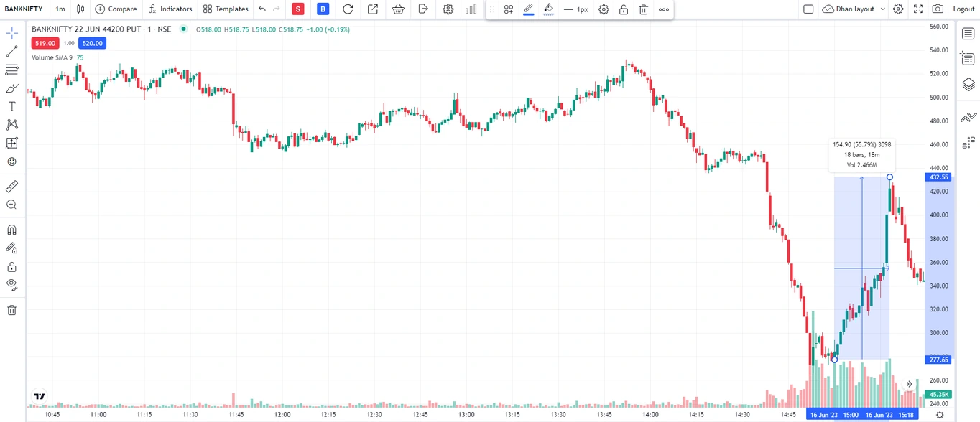This screenshot has height=422, width=980.
Task: Click the red S sell button
Action: pos(298,9)
